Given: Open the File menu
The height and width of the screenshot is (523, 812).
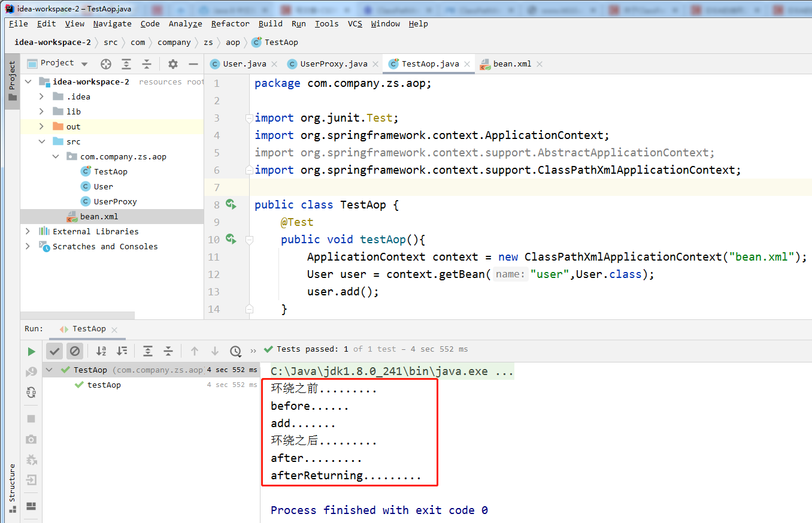Looking at the screenshot, I should tap(19, 24).
